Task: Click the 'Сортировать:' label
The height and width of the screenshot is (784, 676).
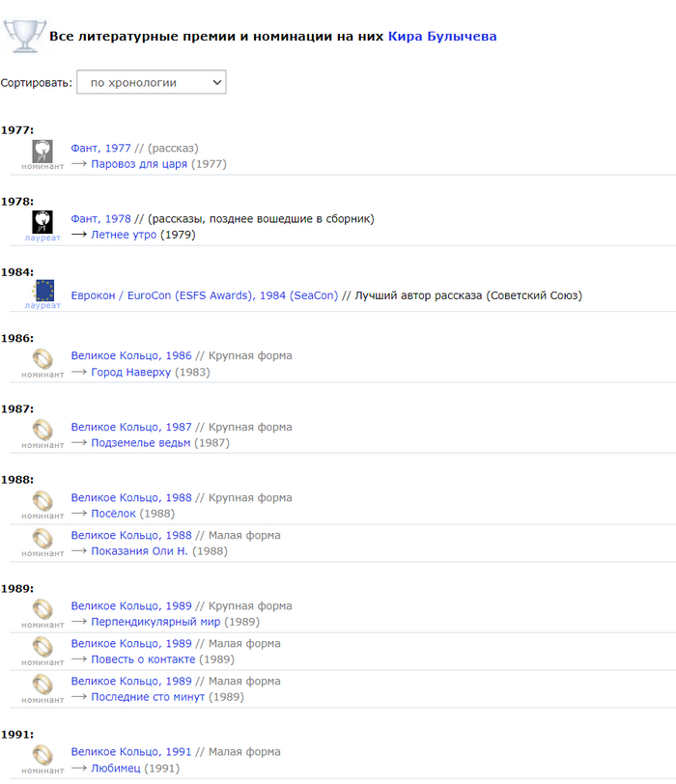Action: 37,83
